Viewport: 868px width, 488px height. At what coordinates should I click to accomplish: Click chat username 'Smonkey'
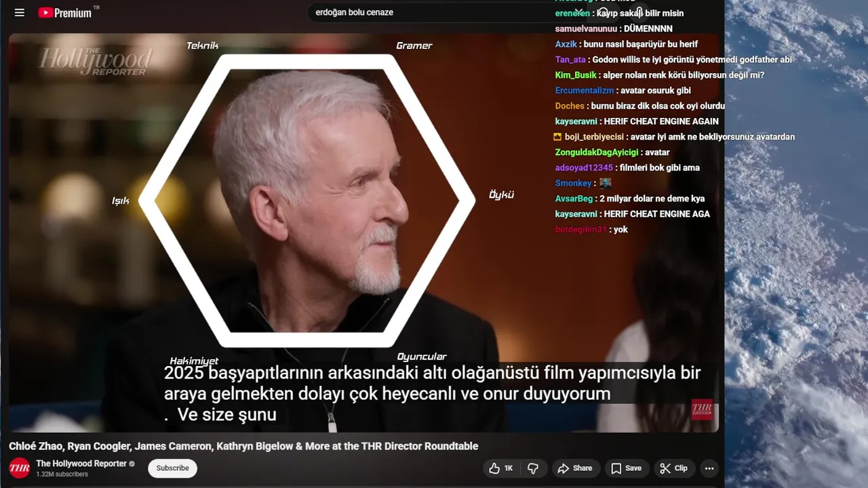(574, 183)
